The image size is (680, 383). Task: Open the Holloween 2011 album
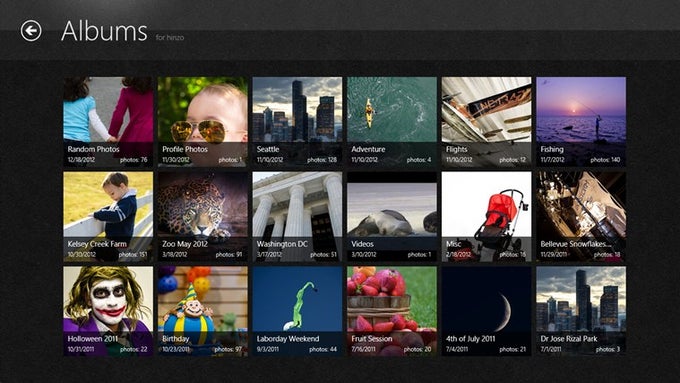tap(108, 311)
